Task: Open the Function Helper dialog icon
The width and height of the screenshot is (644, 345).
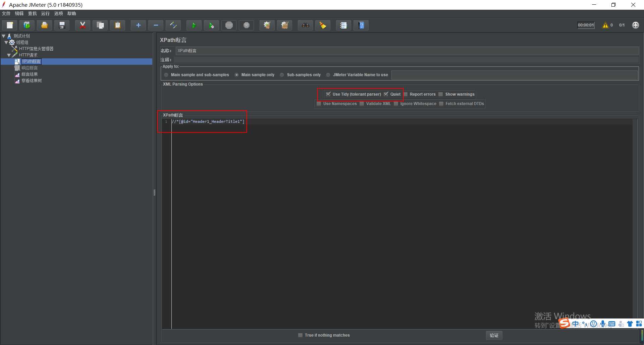Action: pos(343,25)
